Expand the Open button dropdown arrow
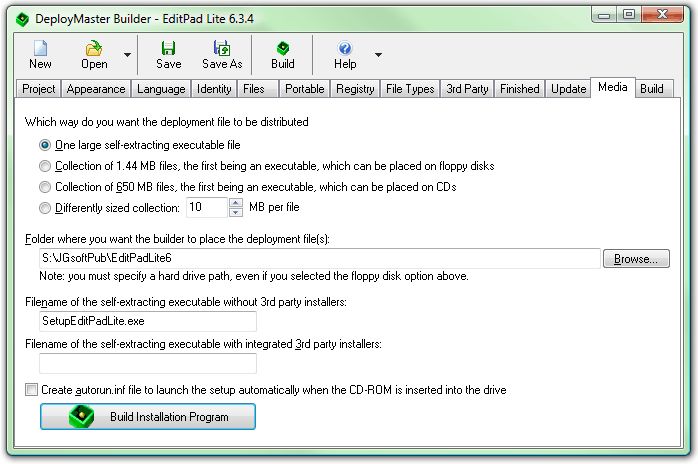 [x=127, y=55]
